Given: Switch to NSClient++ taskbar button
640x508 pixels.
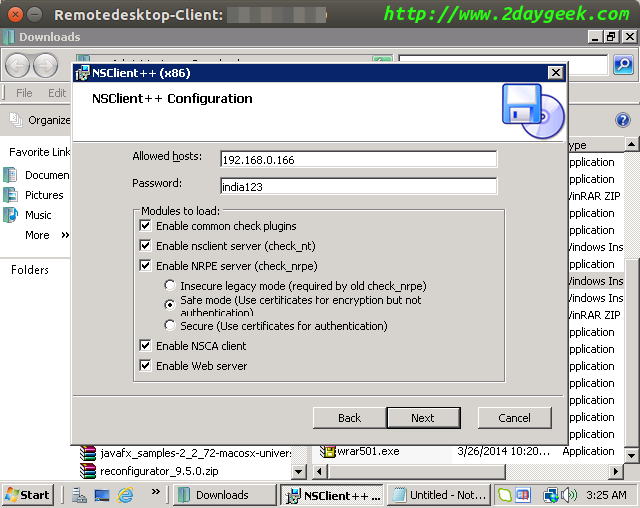Looking at the screenshot, I should pos(332,495).
